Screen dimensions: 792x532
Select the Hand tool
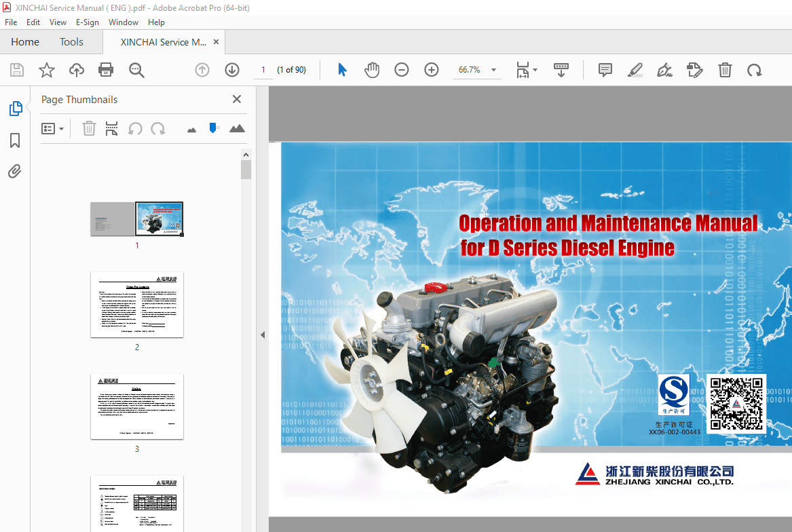click(372, 69)
